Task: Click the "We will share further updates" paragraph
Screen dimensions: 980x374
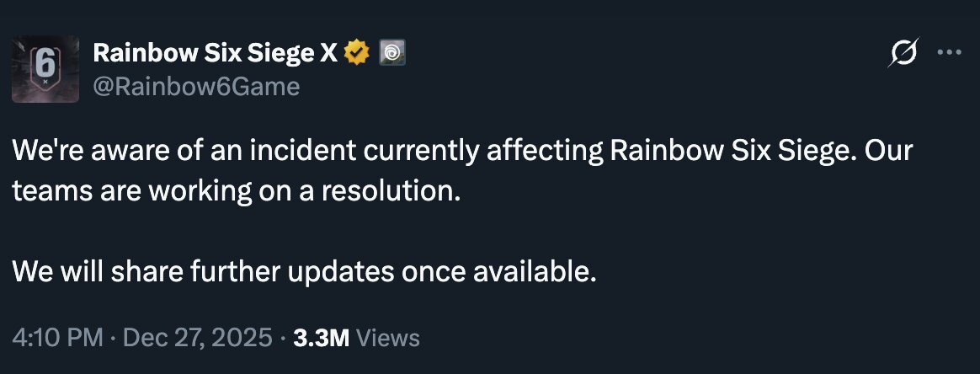Action: click(305, 271)
